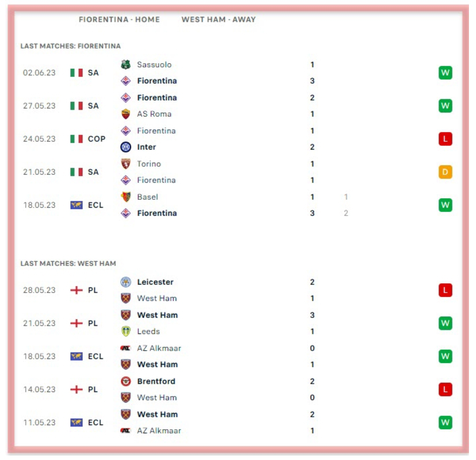Click the Leicester club crest
Screen dimensions: 476x460
click(126, 282)
